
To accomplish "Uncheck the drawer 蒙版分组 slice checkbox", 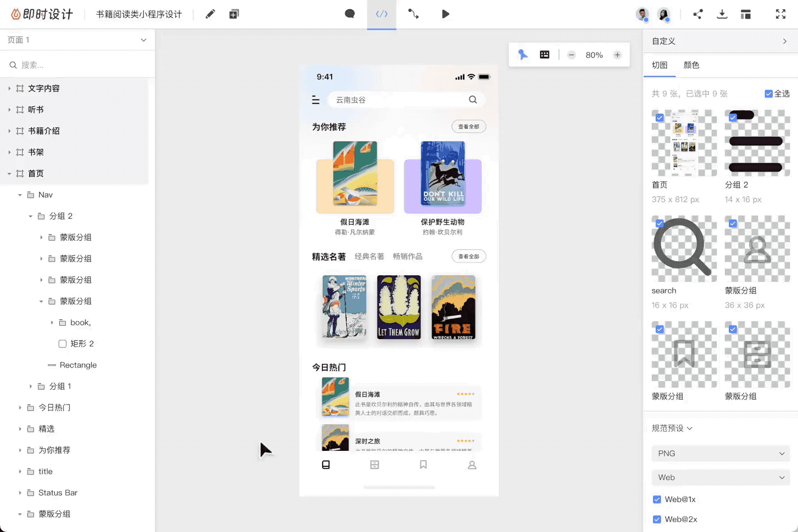I will coord(733,329).
